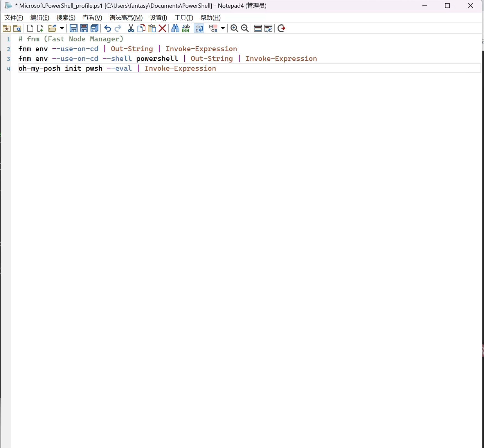
Task: Click the Exit red arrow icon
Action: (x=281, y=28)
